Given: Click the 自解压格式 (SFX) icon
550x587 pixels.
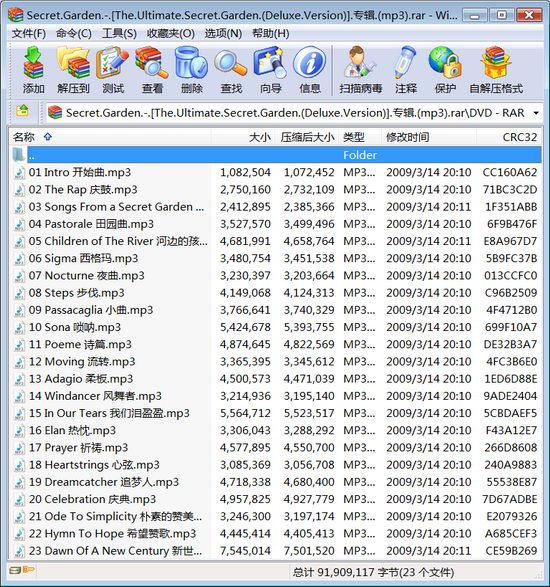Looking at the screenshot, I should click(496, 70).
